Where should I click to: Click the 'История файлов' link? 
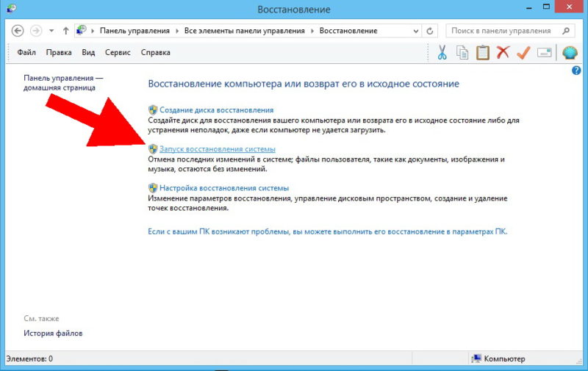[x=53, y=333]
